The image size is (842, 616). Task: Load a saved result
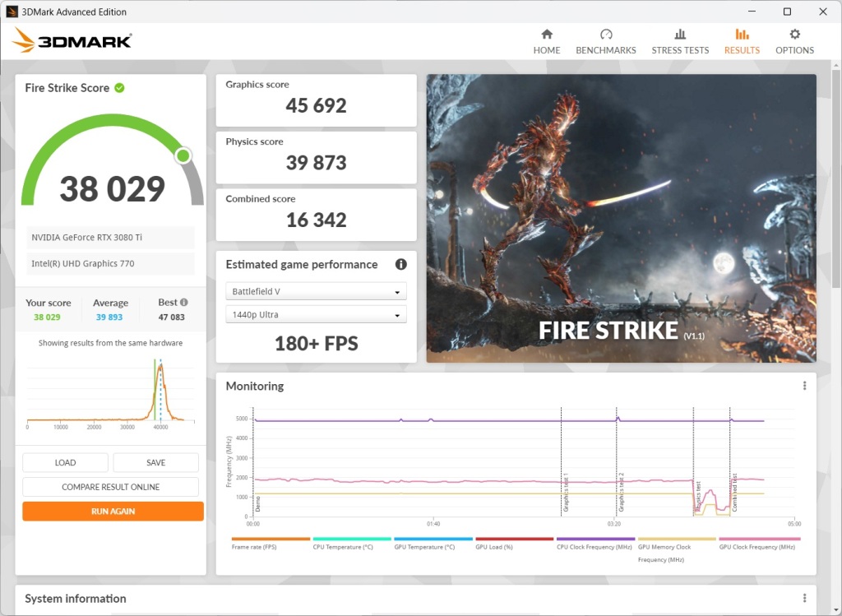click(x=65, y=462)
